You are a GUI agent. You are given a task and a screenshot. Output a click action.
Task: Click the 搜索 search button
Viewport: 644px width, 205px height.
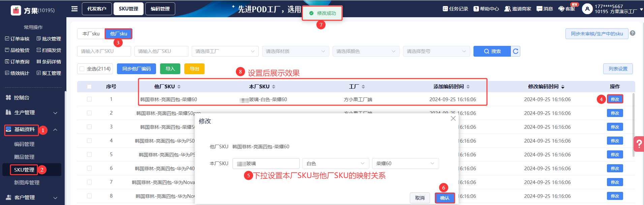[492, 51]
